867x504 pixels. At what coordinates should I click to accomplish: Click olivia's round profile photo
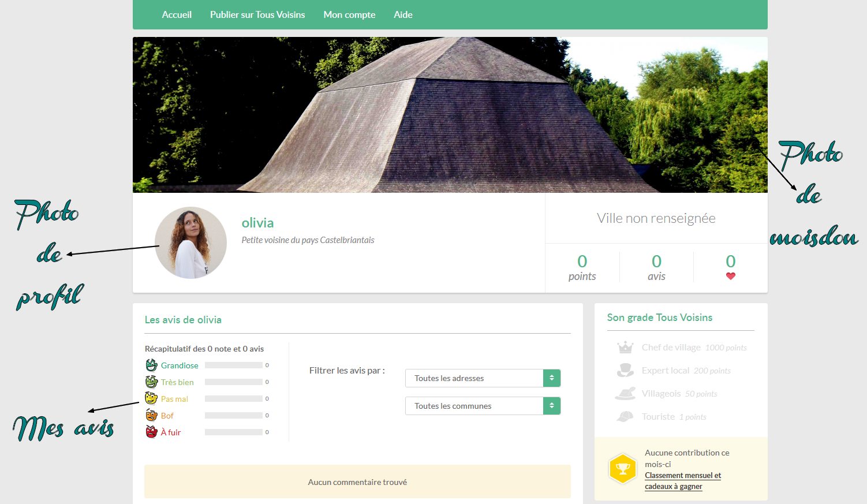[190, 243]
